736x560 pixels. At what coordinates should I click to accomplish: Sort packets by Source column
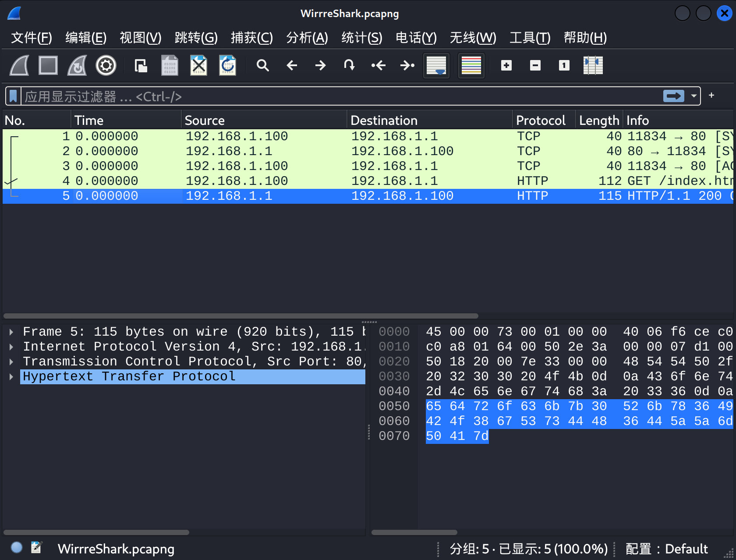coord(264,120)
